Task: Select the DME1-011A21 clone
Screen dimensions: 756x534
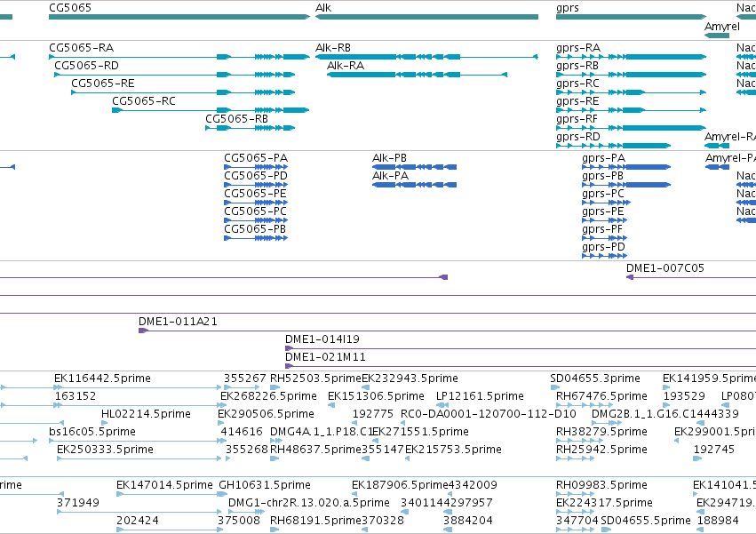Action: (x=447, y=331)
